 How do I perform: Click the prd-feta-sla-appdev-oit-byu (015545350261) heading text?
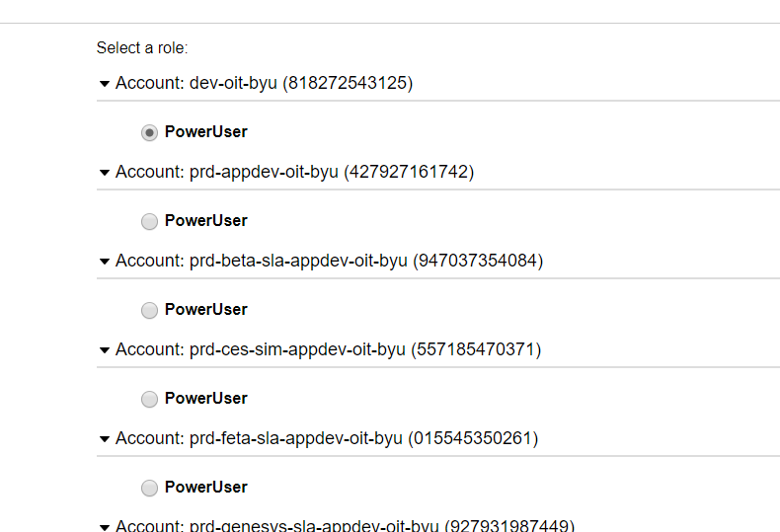coord(363,438)
